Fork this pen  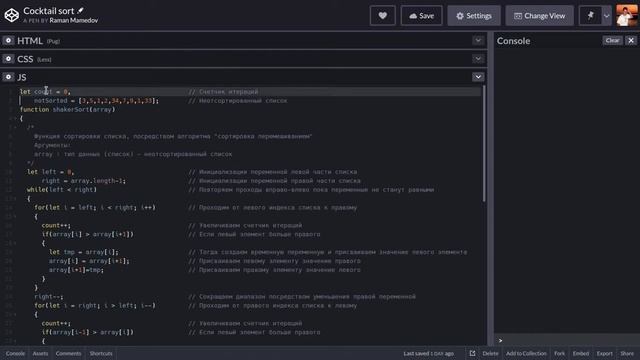560,353
